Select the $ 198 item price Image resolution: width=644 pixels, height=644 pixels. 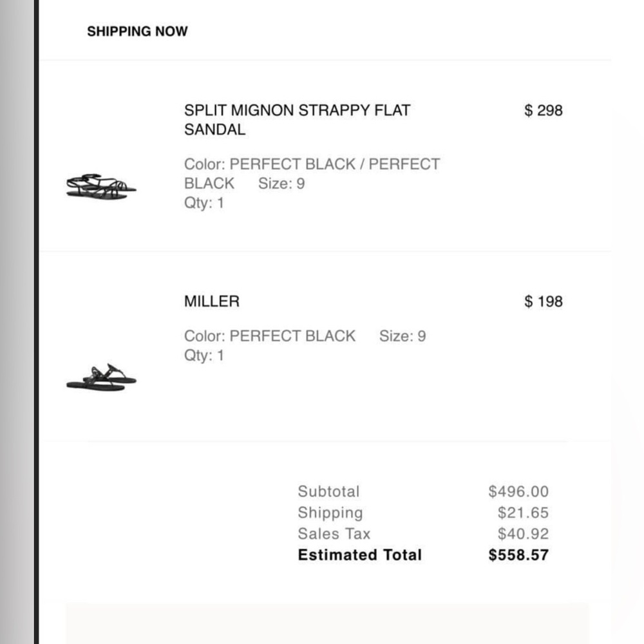coord(543,301)
